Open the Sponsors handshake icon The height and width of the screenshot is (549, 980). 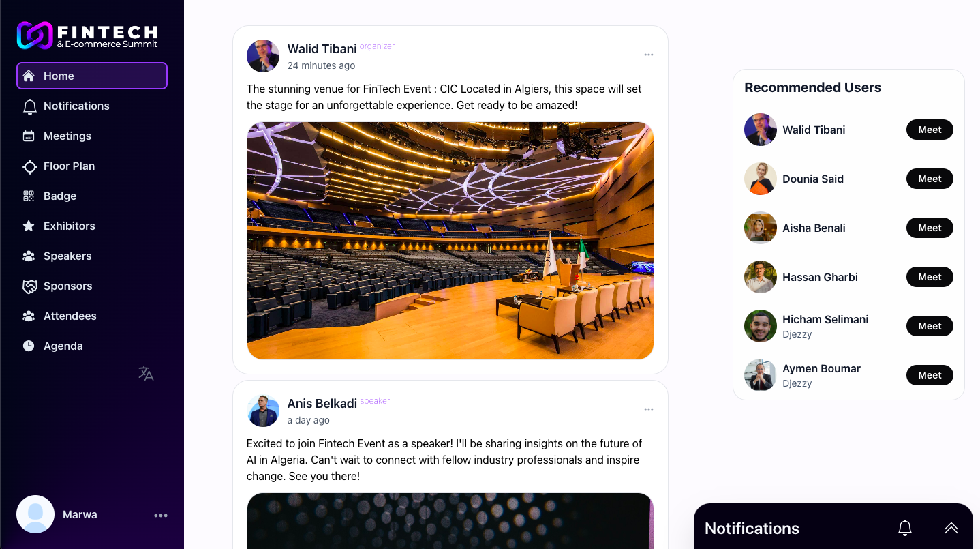(x=29, y=286)
